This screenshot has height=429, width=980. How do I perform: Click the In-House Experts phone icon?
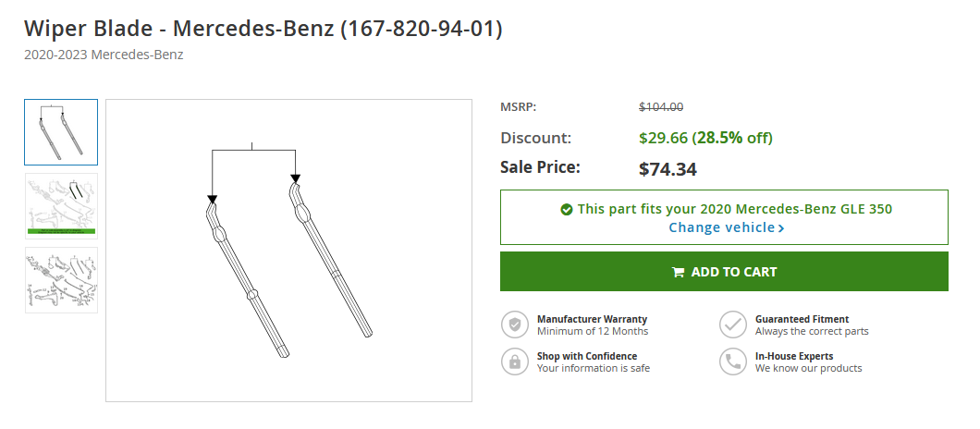pyautogui.click(x=733, y=362)
